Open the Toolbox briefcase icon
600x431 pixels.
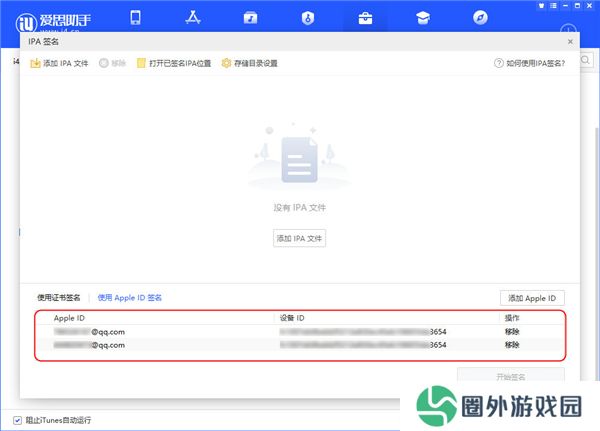(x=365, y=18)
